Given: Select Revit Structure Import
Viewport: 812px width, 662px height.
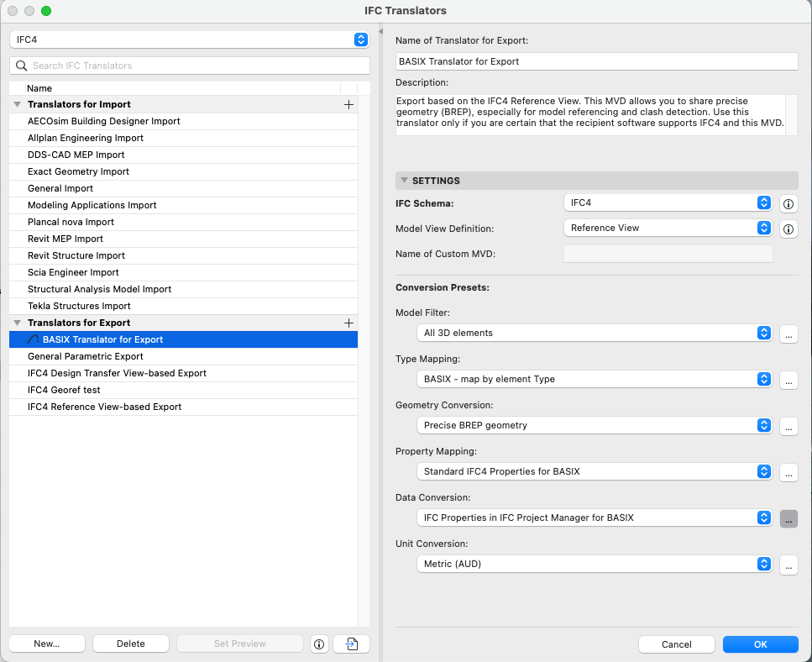Looking at the screenshot, I should (x=183, y=256).
